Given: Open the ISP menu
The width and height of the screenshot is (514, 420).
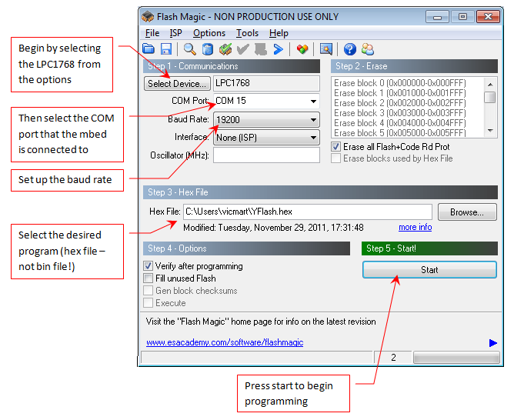Looking at the screenshot, I should (176, 33).
